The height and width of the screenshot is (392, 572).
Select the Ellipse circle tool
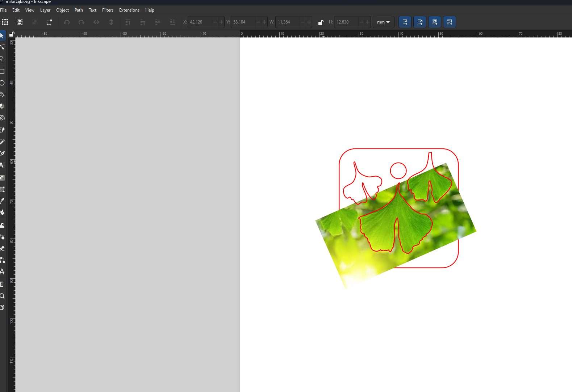(x=2, y=83)
